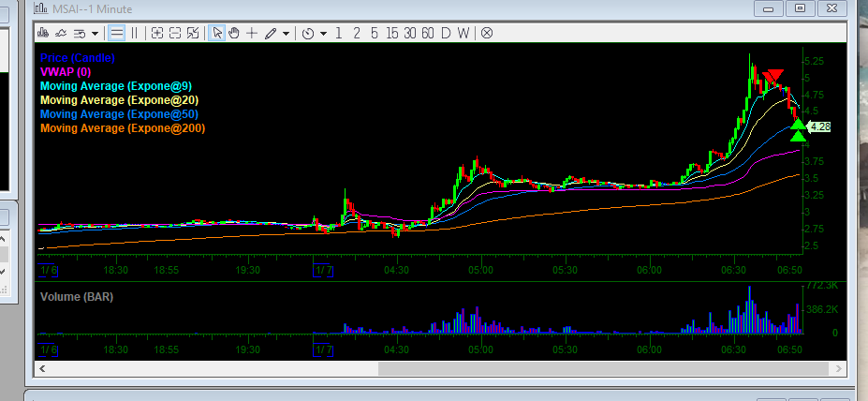The height and width of the screenshot is (401, 868).
Task: Click the 5.25 price axis label
Action: click(x=817, y=61)
